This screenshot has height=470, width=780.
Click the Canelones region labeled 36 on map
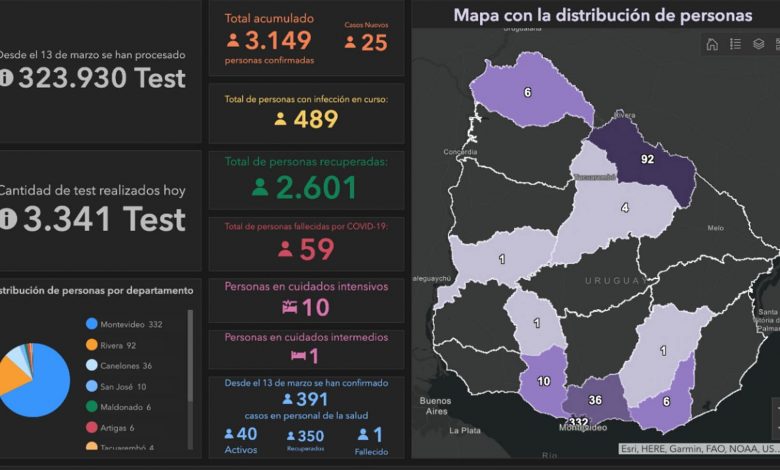(596, 400)
